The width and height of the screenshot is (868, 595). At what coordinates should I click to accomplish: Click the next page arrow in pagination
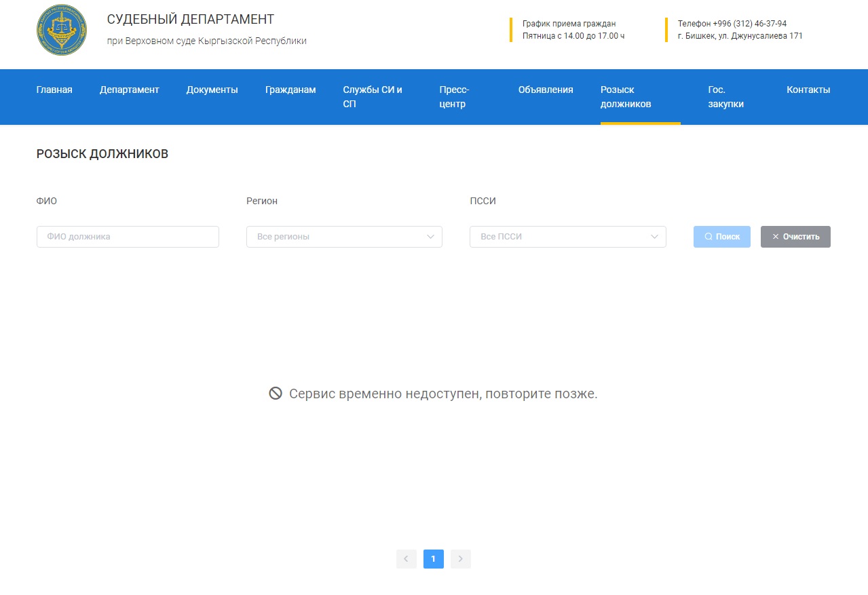click(460, 559)
